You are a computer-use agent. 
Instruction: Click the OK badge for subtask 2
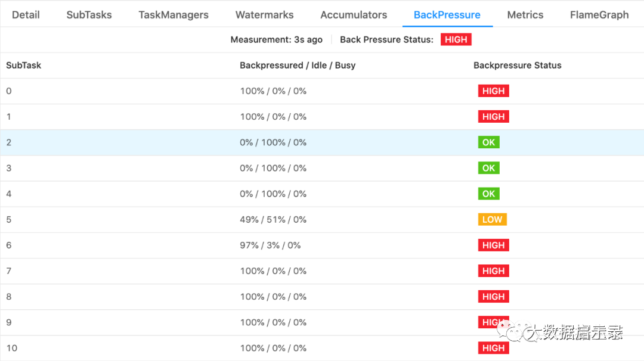point(489,142)
